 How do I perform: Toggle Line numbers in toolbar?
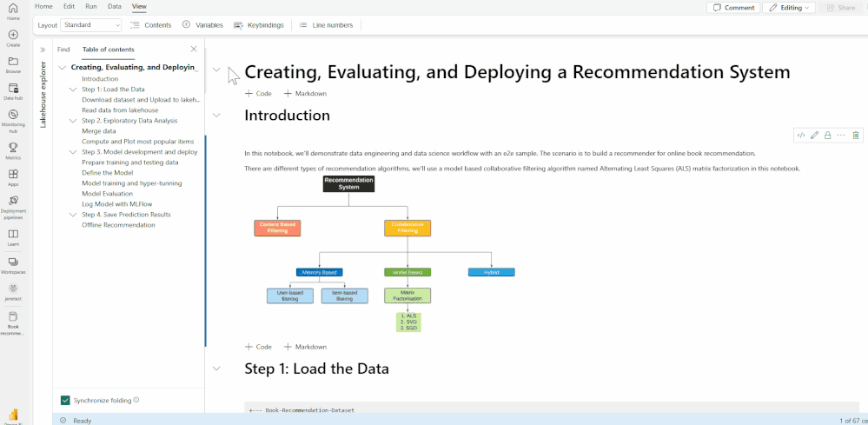coord(326,25)
